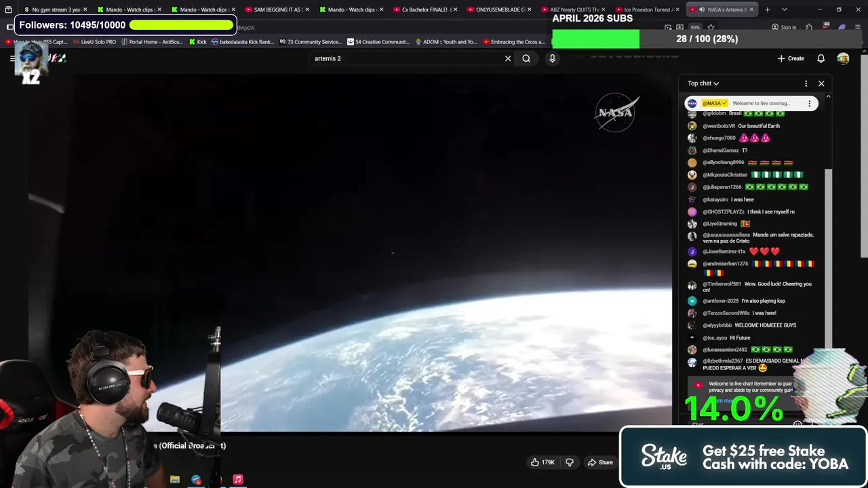This screenshot has height=488, width=868.
Task: Close the NASA's Artemis tab
Action: coord(751,9)
